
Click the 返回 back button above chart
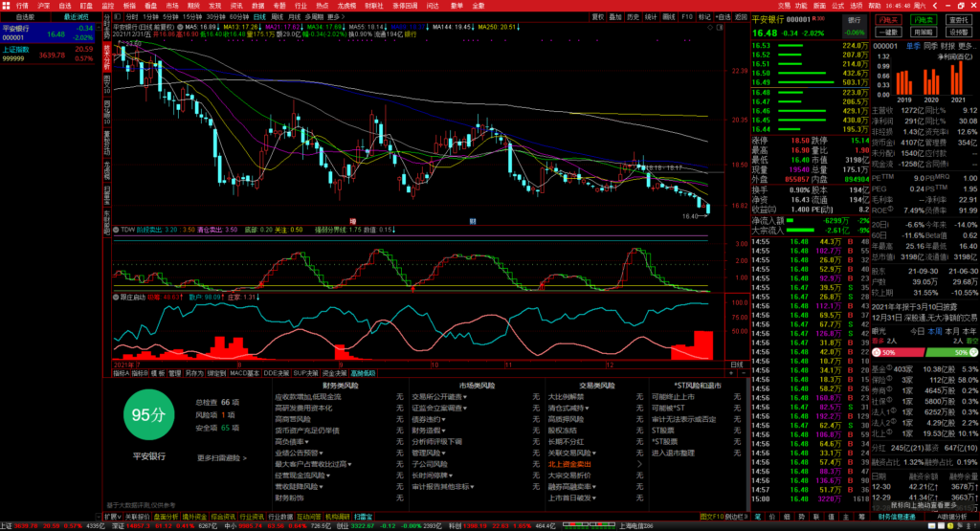[740, 17]
